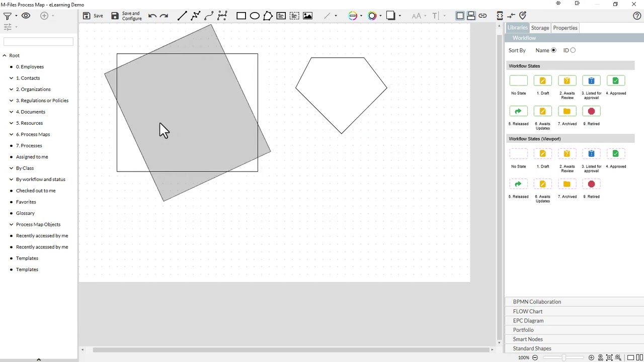The width and height of the screenshot is (644, 362).
Task: Toggle the split layout toolbar button
Action: coord(471,16)
